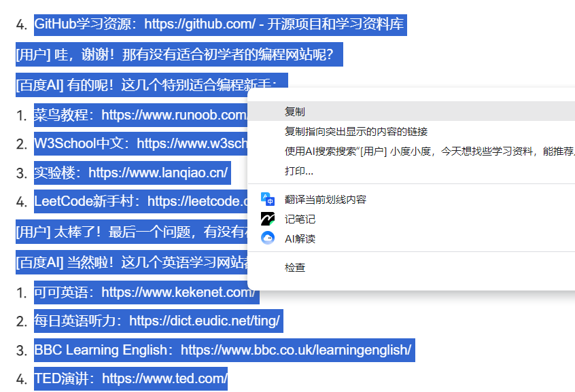Click the 使用AI搜索搜索 menu entry

pos(411,151)
